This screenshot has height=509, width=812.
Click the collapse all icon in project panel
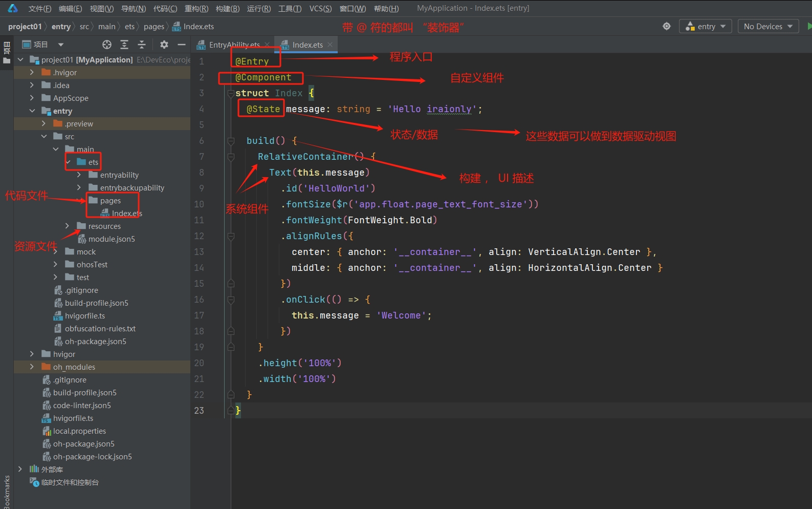(x=142, y=45)
